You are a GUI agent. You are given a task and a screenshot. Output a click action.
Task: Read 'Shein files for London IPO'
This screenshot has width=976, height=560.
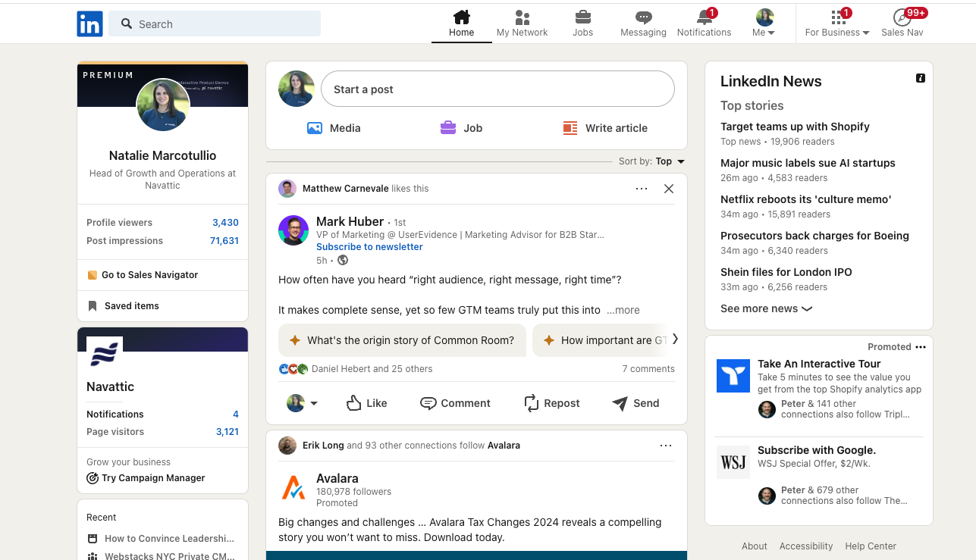coord(786,272)
